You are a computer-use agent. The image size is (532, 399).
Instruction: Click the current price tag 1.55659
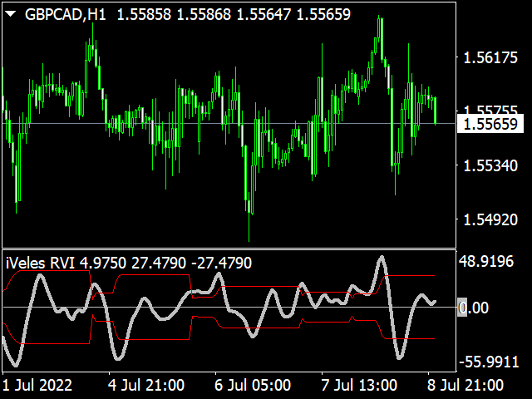coord(490,124)
